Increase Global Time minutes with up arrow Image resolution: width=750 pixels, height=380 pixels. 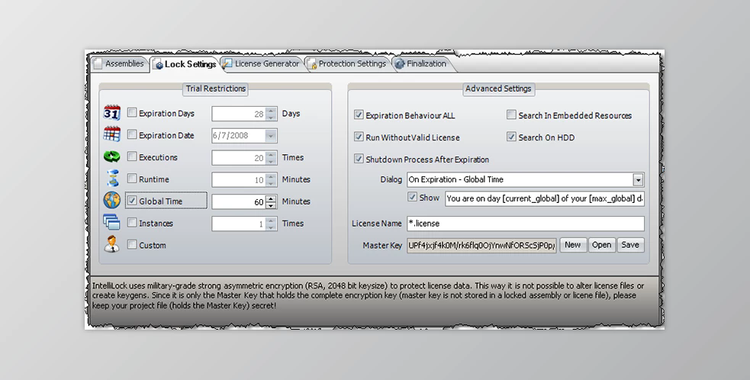(271, 198)
